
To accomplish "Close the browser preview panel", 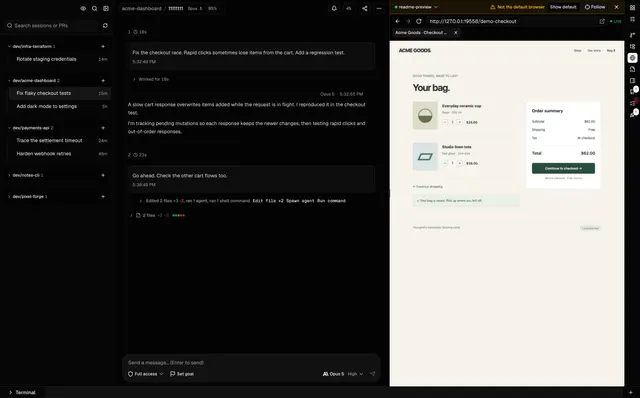I will point(616,7).
